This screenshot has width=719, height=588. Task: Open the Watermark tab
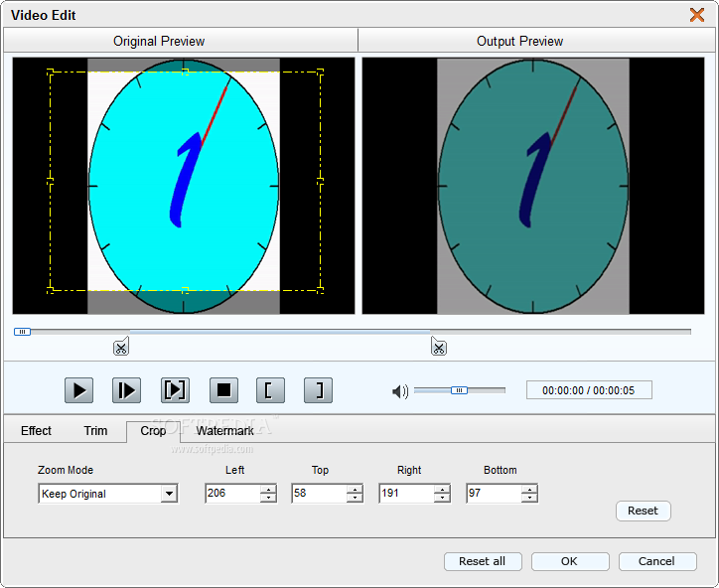click(x=224, y=431)
